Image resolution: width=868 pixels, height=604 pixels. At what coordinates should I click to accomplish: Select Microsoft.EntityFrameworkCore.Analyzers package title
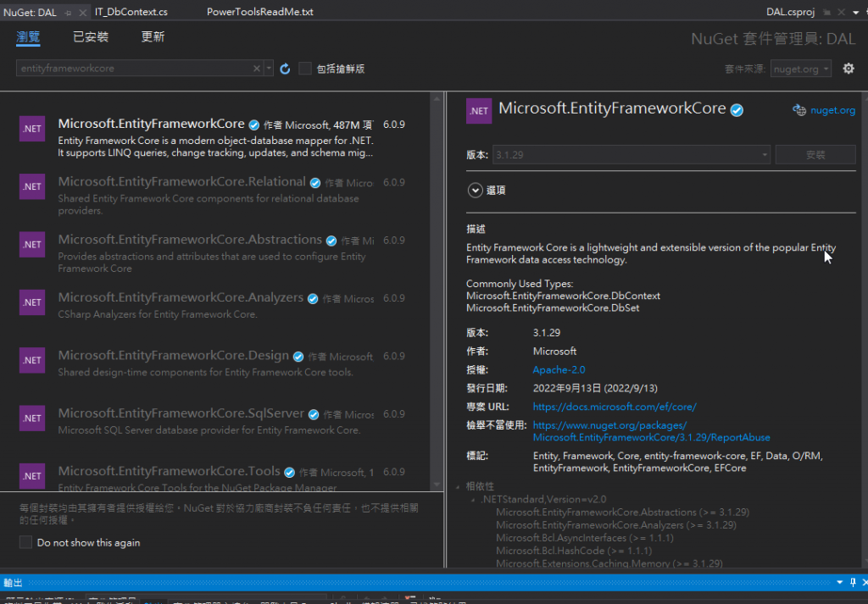point(181,297)
